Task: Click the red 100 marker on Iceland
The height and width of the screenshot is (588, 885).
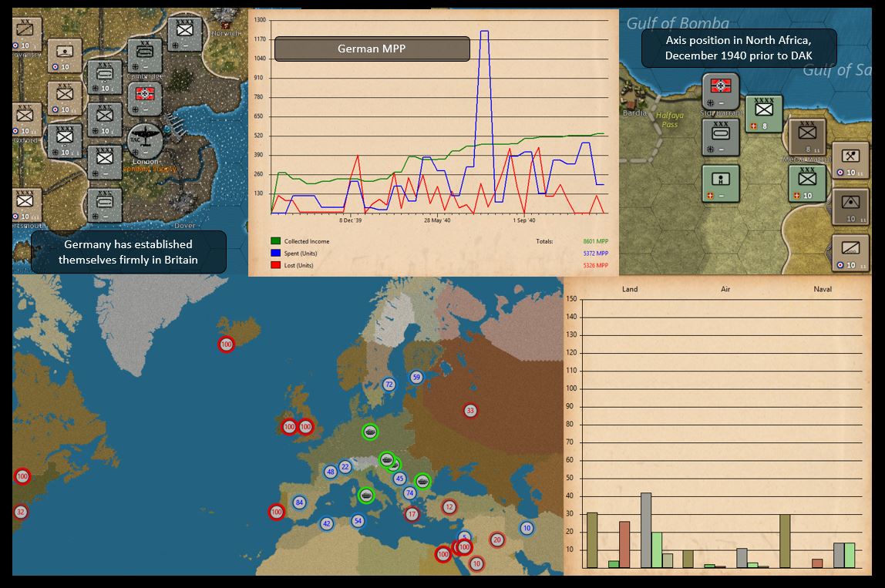Action: (x=227, y=344)
